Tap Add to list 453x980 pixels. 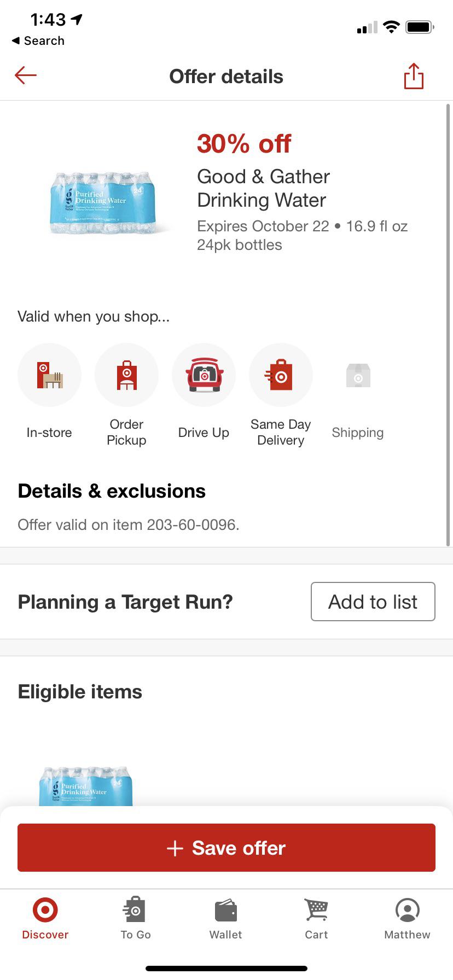point(373,602)
